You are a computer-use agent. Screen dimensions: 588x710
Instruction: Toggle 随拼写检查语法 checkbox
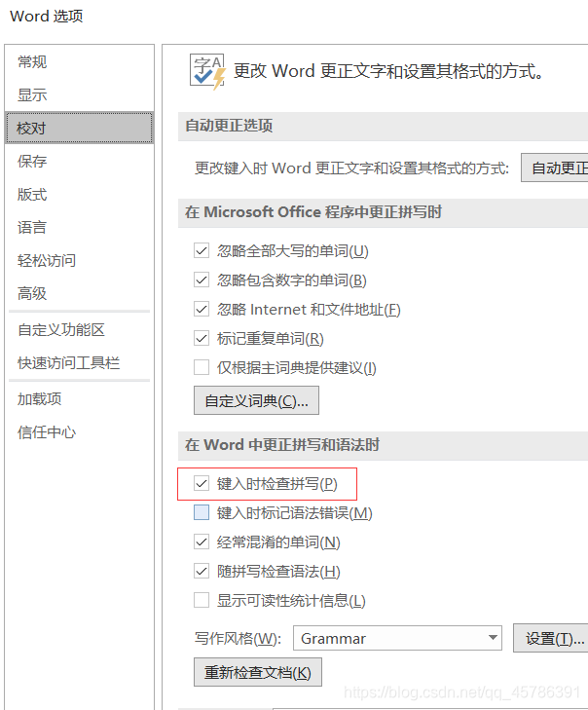click(202, 571)
